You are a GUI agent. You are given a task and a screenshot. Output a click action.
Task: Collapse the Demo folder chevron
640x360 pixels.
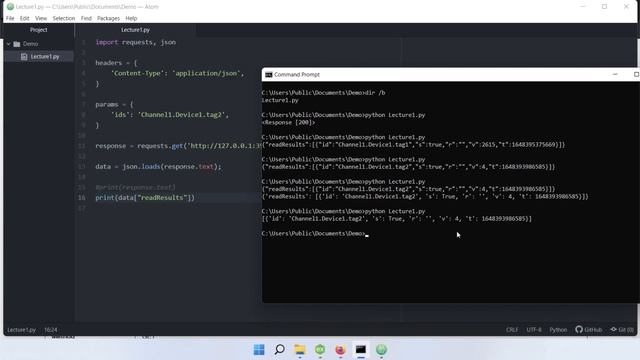(9, 44)
